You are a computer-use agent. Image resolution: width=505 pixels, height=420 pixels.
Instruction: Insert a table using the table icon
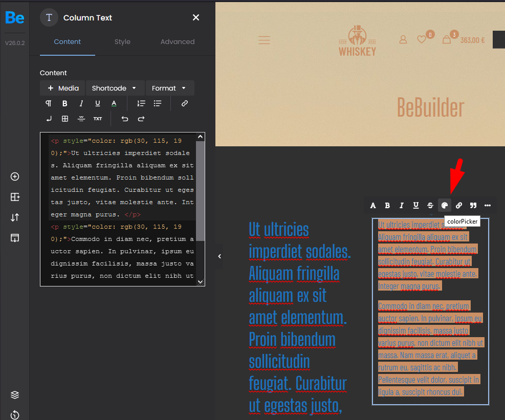click(x=65, y=119)
